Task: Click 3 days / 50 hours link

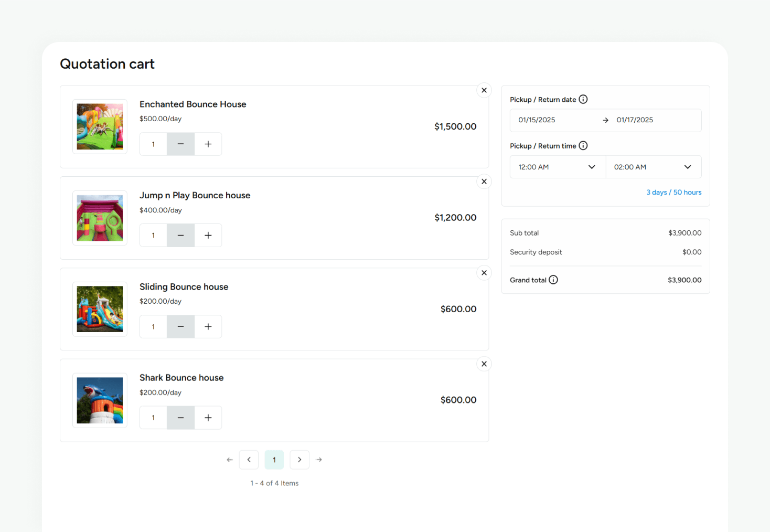Action: (x=673, y=193)
